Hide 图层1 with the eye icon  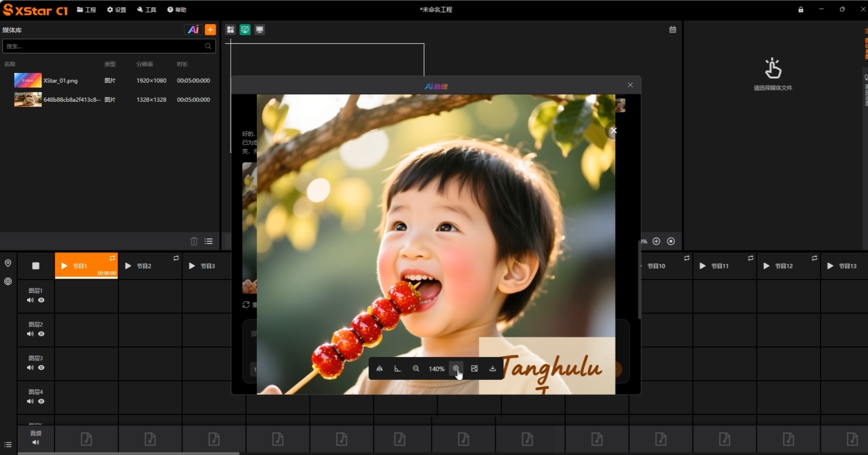click(41, 300)
